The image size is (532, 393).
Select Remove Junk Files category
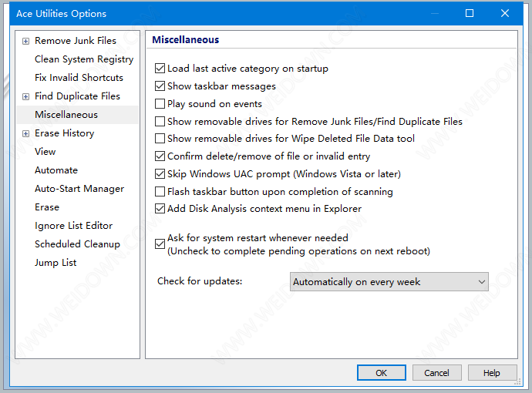pos(76,41)
